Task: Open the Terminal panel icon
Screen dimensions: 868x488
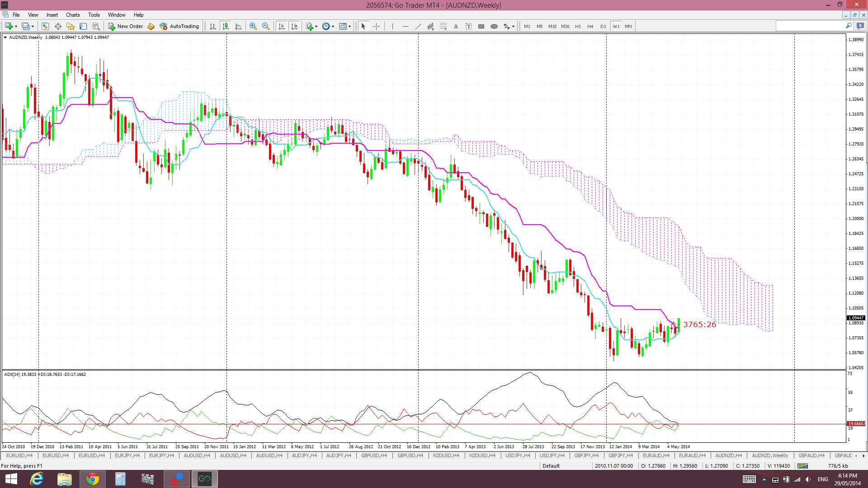Action: (83, 26)
